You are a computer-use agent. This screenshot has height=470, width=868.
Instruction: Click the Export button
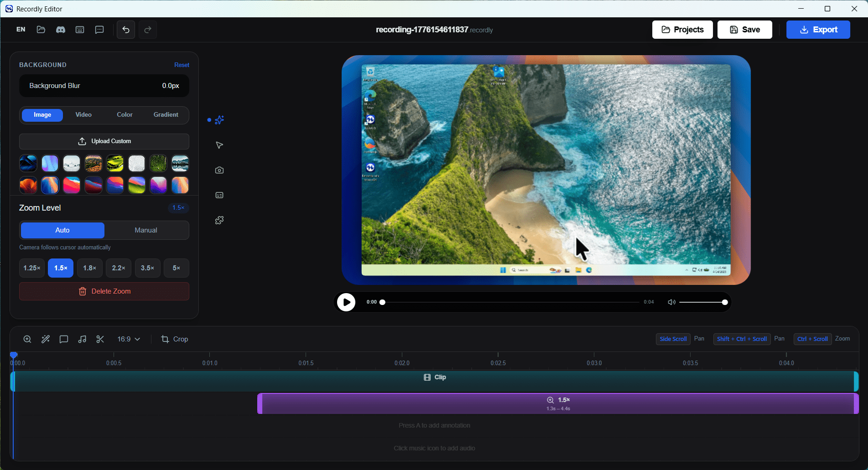point(818,30)
